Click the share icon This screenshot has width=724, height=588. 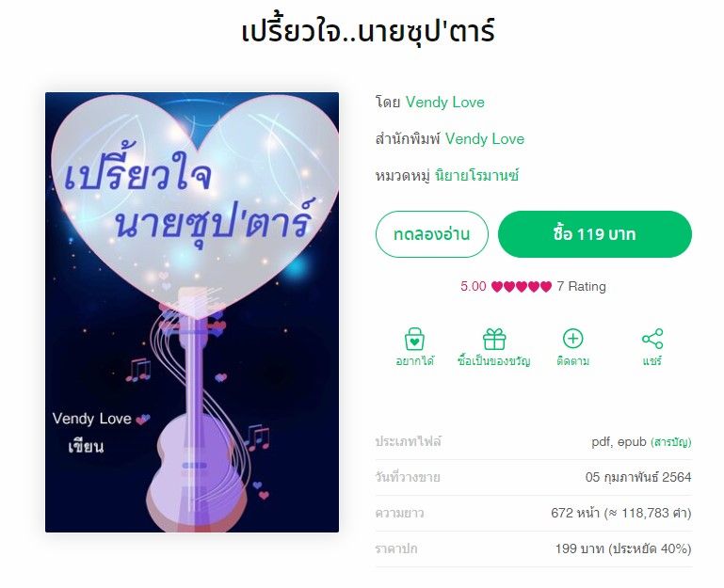click(652, 339)
